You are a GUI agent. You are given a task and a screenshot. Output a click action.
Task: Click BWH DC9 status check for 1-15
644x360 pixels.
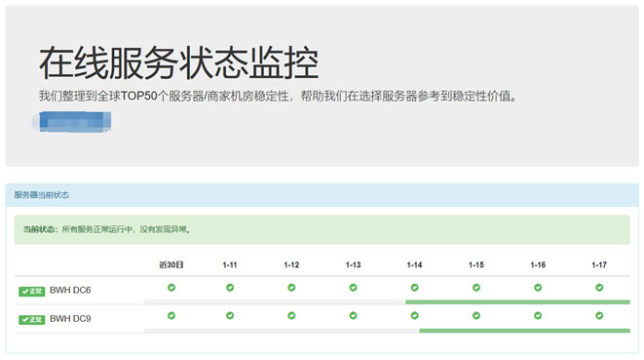click(476, 315)
